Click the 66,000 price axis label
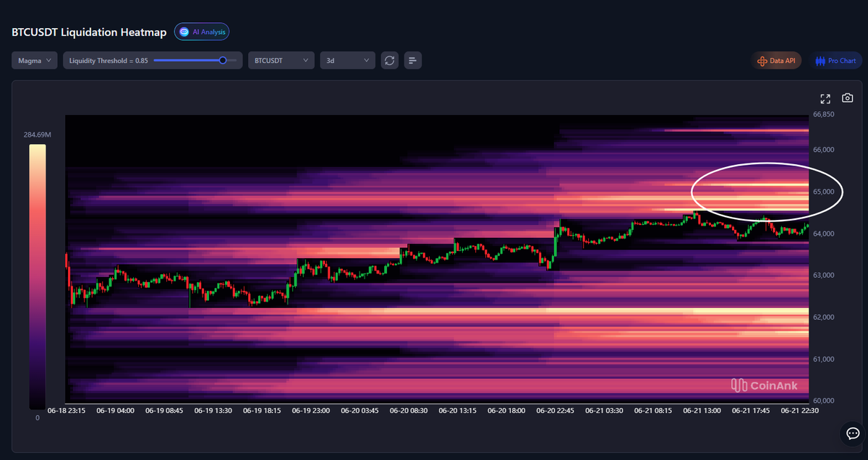Viewport: 868px width, 460px height. [825, 150]
